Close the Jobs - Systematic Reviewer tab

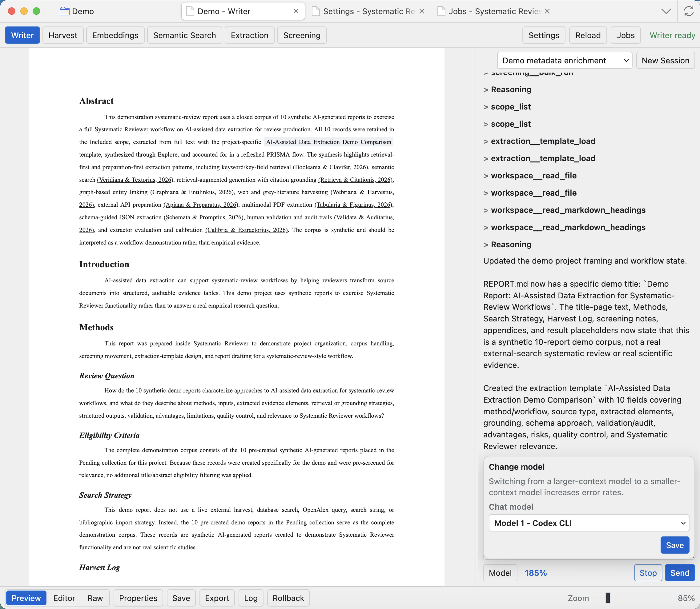point(547,11)
